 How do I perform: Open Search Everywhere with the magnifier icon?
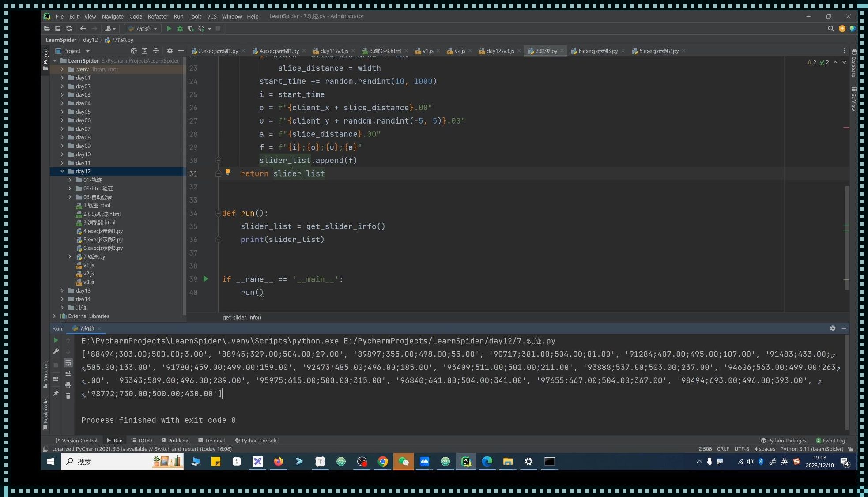click(831, 29)
